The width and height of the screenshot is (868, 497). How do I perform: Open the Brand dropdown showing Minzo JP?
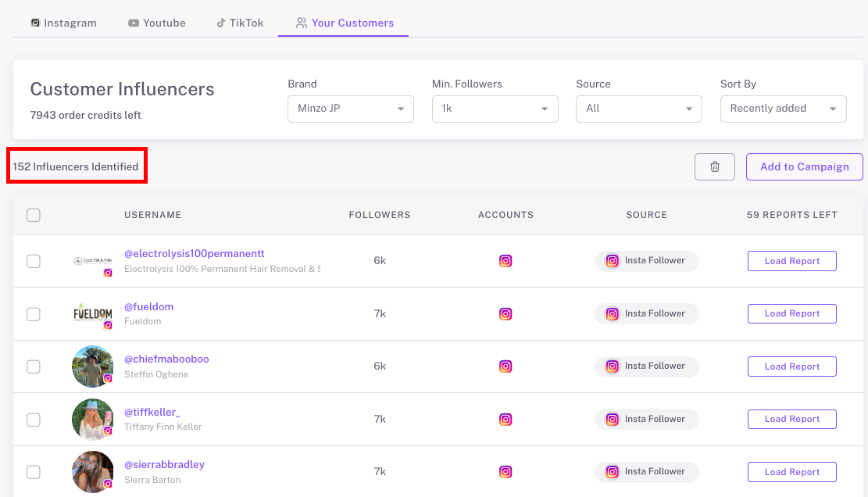350,109
